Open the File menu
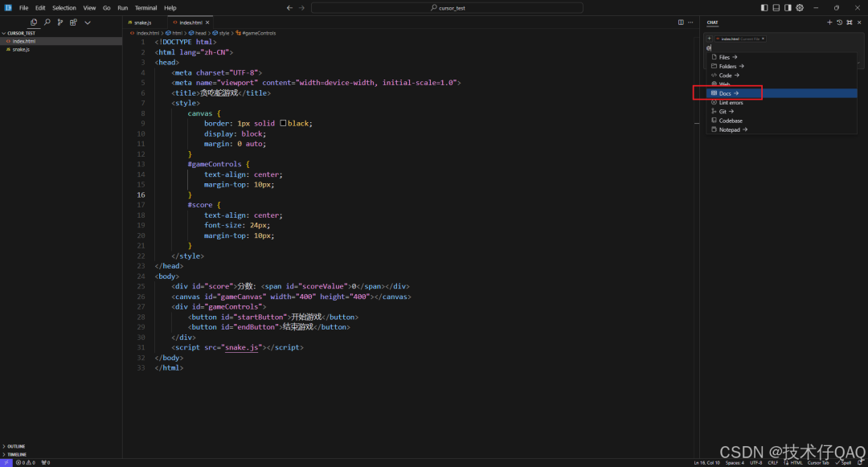Image resolution: width=868 pixels, height=467 pixels. [24, 8]
